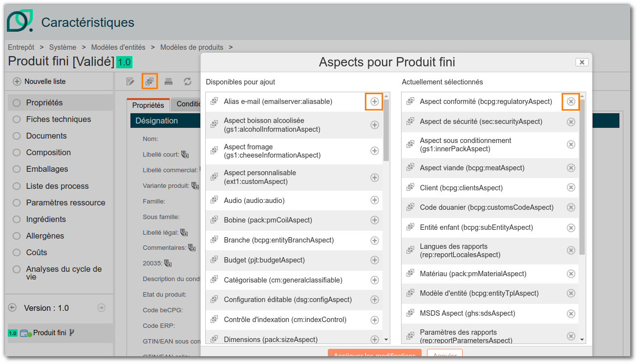Click the refresh toolbar icon

click(188, 81)
